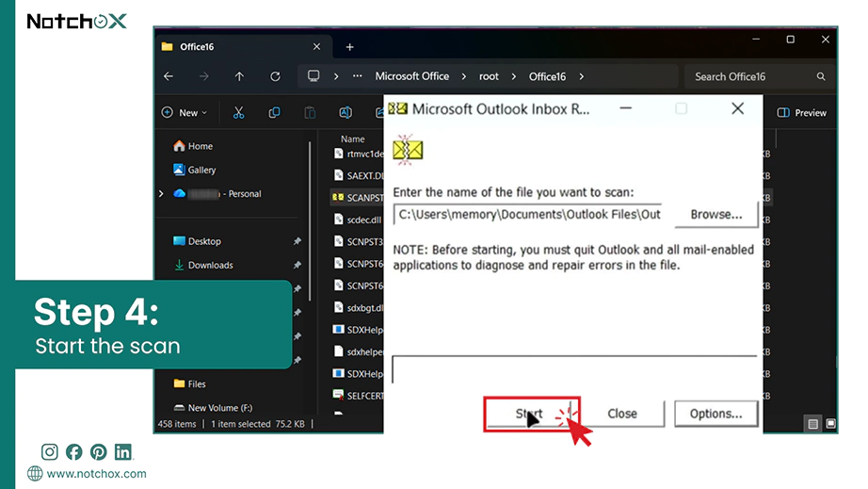Open the LinkedIn icon link
This screenshot has height=489, width=868.
coord(123,452)
